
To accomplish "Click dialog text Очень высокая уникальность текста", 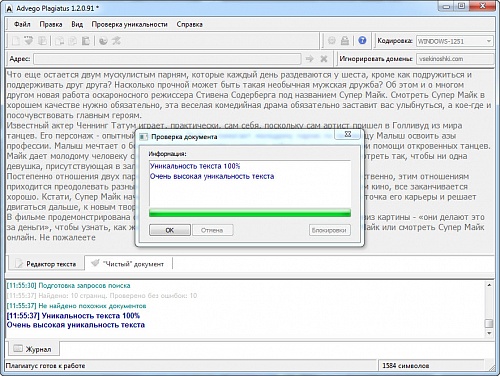I will [x=212, y=176].
